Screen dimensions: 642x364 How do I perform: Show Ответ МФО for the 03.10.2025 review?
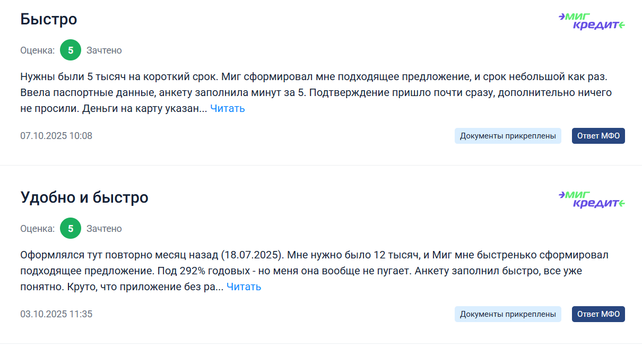[x=598, y=314]
